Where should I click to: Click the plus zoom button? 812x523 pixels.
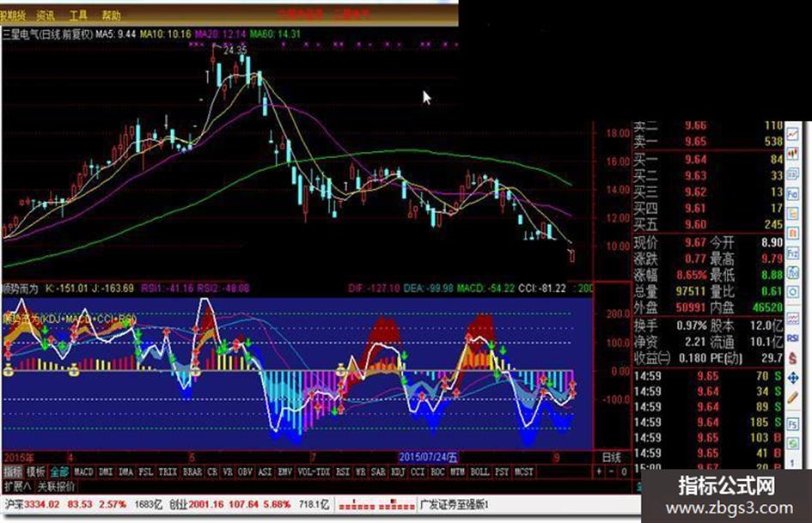599,471
